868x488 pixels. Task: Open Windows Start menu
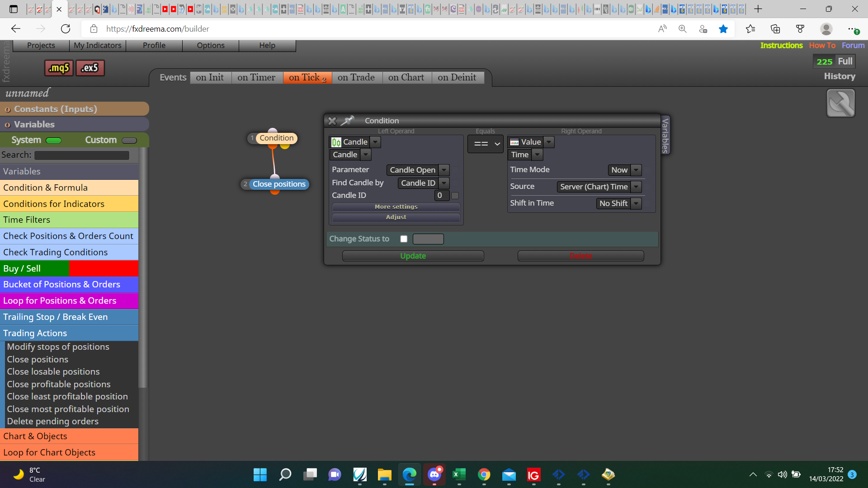pos(260,474)
